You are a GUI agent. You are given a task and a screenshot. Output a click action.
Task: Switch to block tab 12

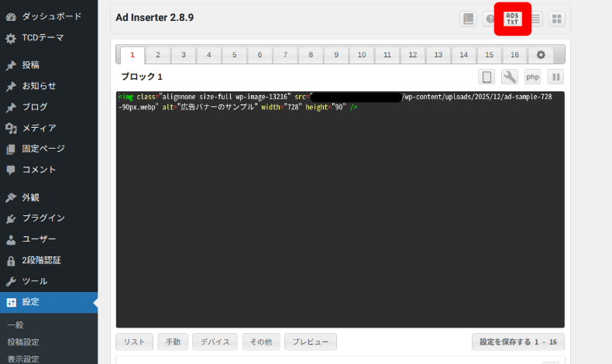(x=413, y=55)
